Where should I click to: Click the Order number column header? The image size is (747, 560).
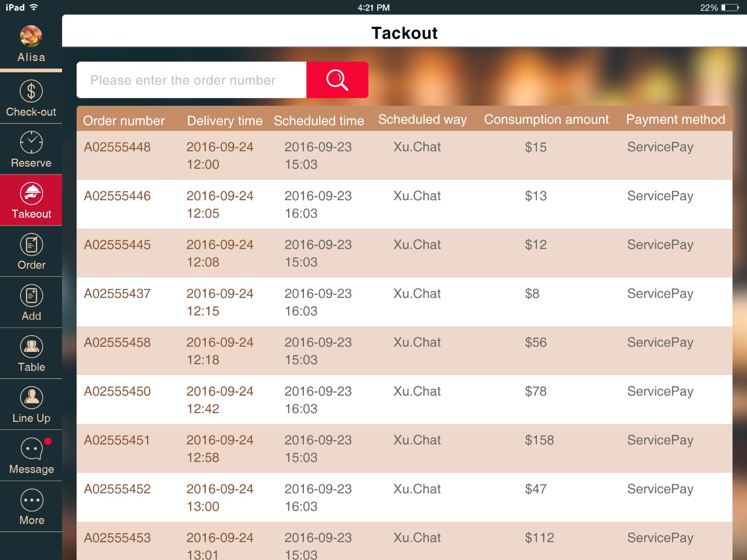click(x=124, y=120)
